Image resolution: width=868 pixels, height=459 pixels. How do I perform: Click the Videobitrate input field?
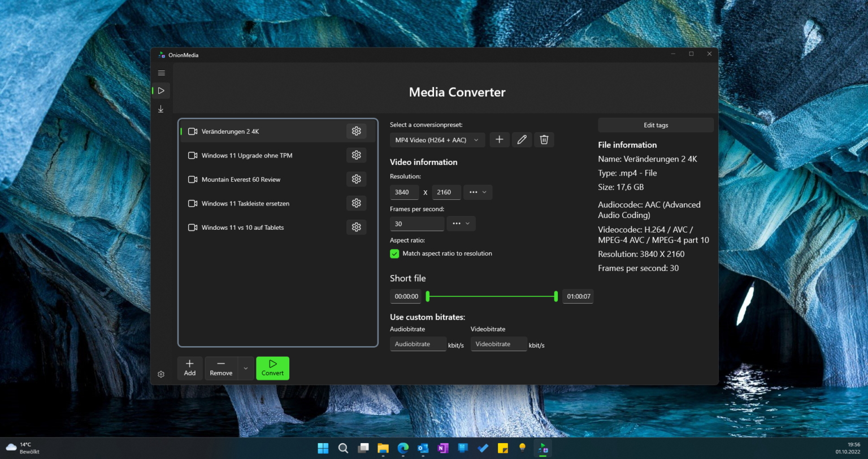pos(499,344)
